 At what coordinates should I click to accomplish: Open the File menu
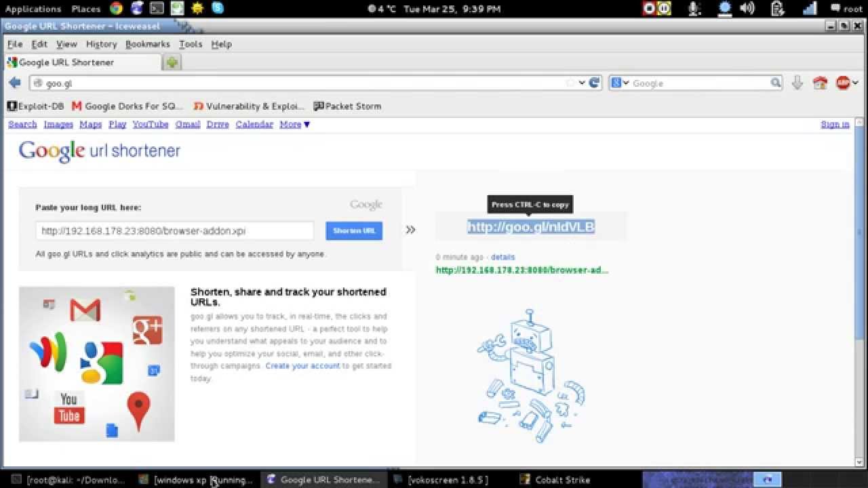(15, 44)
